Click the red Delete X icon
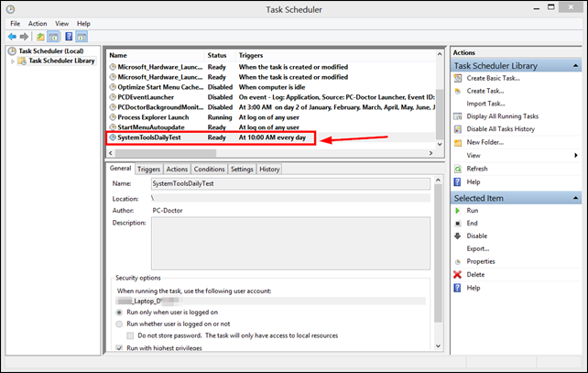Image resolution: width=588 pixels, height=373 pixels. point(458,275)
